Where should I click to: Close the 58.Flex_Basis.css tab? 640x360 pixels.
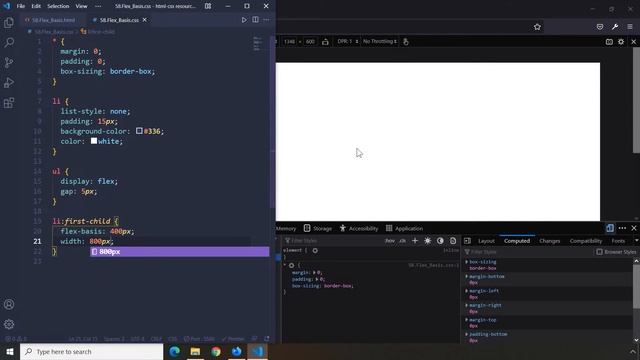point(144,20)
